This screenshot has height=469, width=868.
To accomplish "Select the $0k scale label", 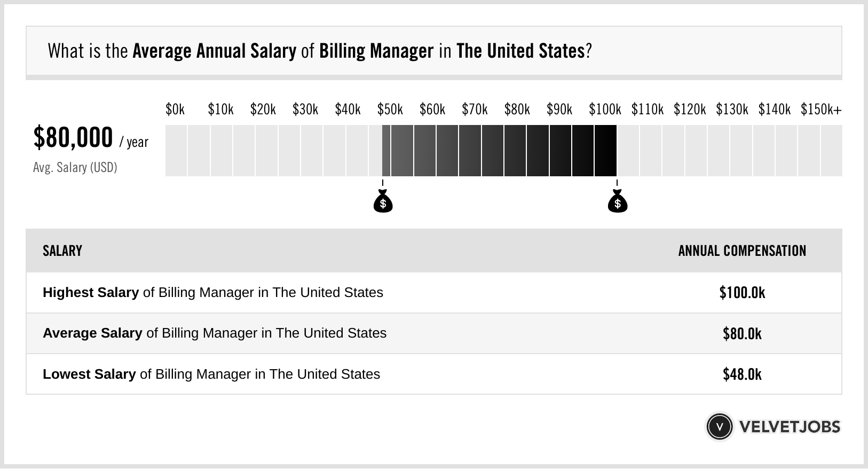I will tap(175, 110).
